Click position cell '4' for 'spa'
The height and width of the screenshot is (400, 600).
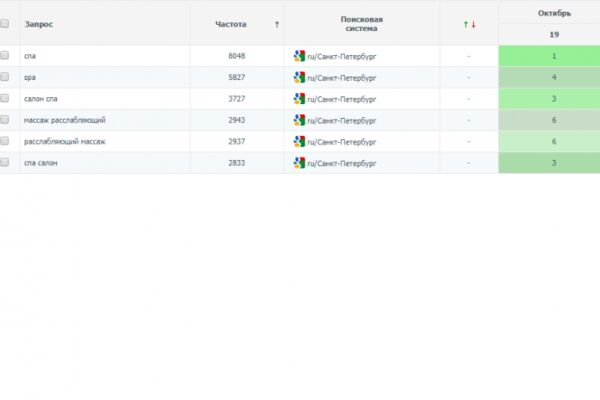(x=549, y=77)
